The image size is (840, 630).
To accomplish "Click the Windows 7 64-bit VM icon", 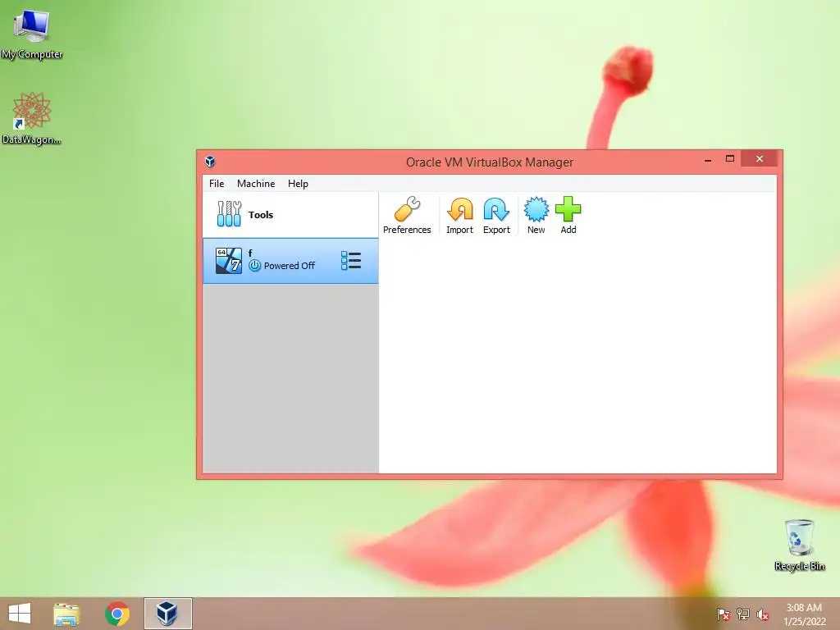I will pos(229,261).
